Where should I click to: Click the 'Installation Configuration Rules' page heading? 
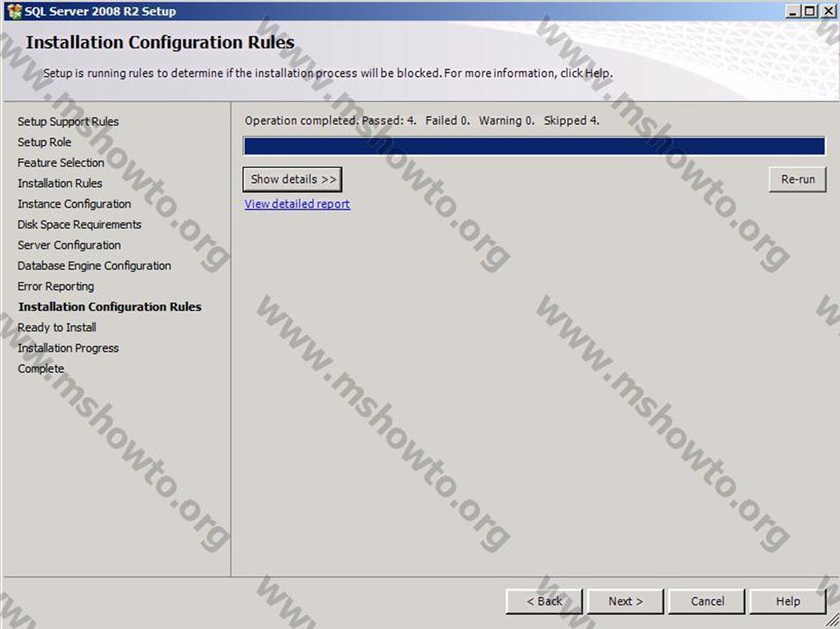(160, 42)
